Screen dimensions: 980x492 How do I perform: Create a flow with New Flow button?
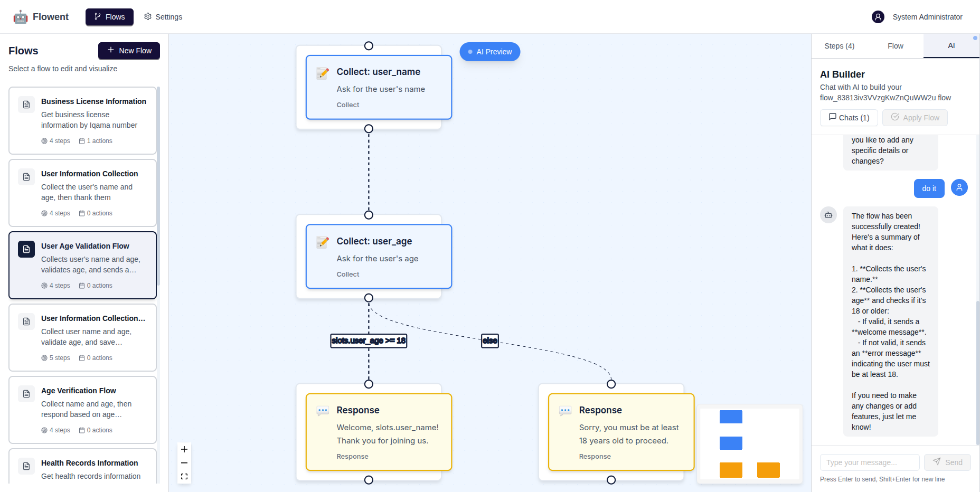[x=129, y=51]
